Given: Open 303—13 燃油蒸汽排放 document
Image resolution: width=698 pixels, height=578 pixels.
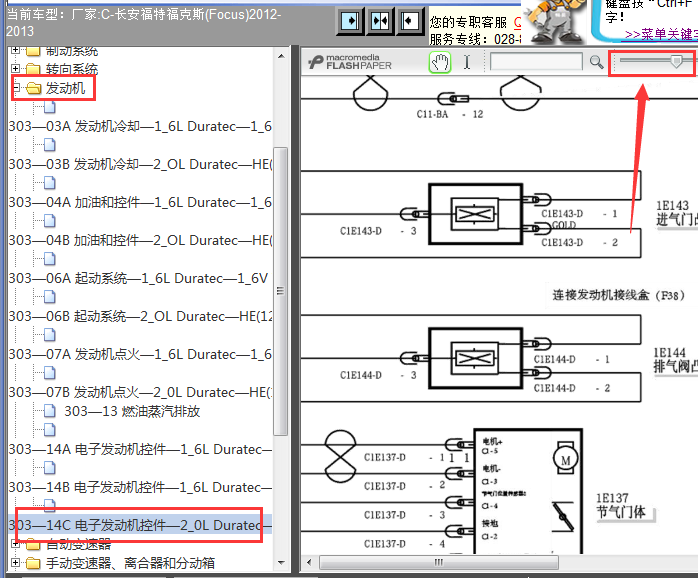Looking at the screenshot, I should click(132, 411).
